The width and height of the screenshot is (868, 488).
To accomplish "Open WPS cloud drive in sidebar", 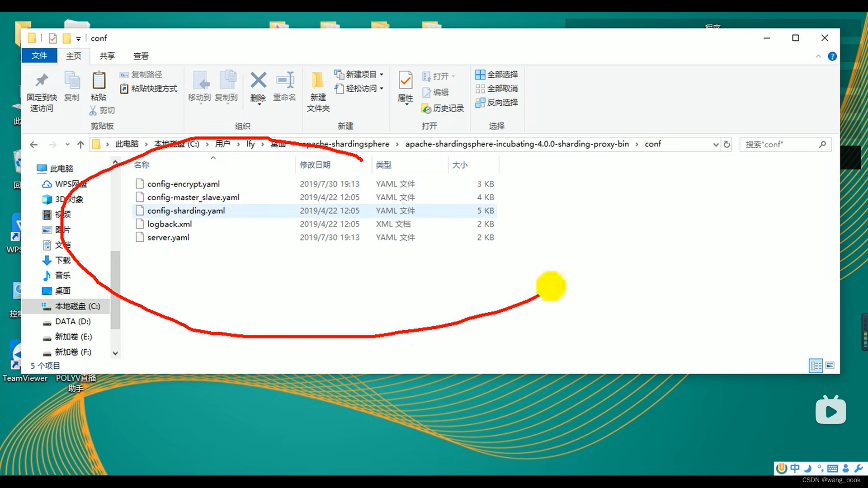I will 64,184.
